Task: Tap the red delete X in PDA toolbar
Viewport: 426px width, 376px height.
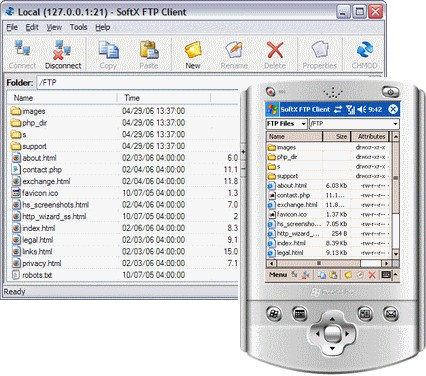Action: tap(372, 275)
